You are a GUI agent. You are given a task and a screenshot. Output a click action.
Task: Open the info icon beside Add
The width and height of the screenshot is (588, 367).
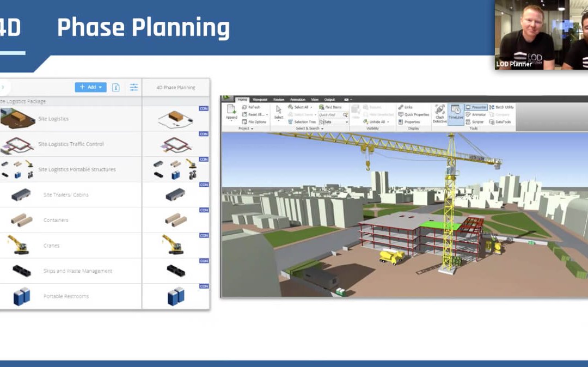click(x=115, y=87)
